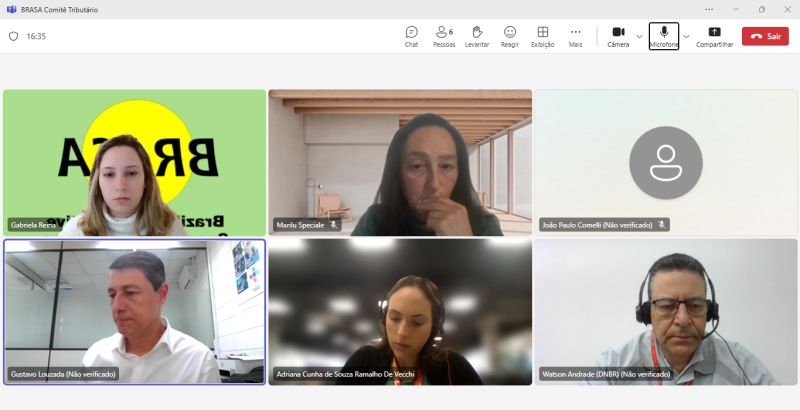800x410 pixels.
Task: Click João Paulo Comelli's avatar placeholder
Action: click(x=665, y=162)
